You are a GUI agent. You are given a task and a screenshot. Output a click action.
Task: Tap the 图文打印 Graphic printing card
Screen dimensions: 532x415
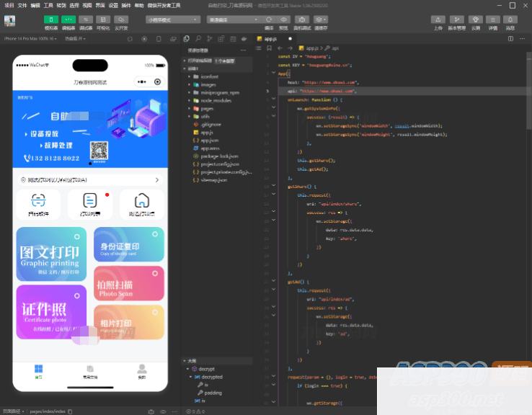50,257
